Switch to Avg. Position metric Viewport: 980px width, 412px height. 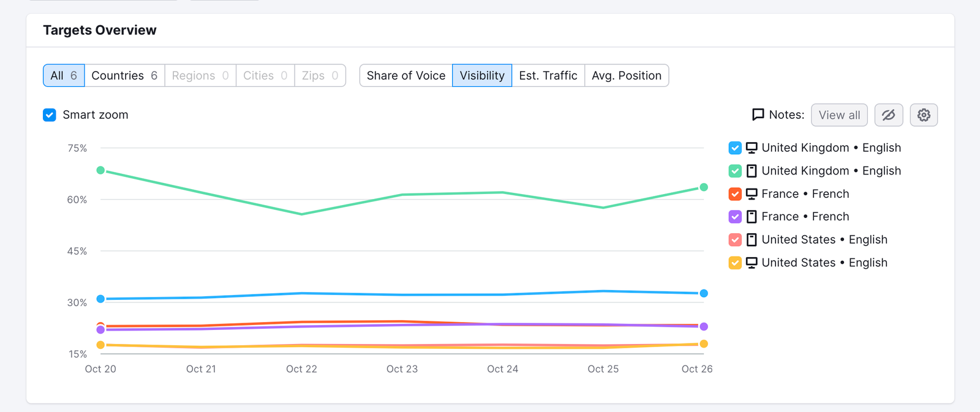(x=626, y=75)
